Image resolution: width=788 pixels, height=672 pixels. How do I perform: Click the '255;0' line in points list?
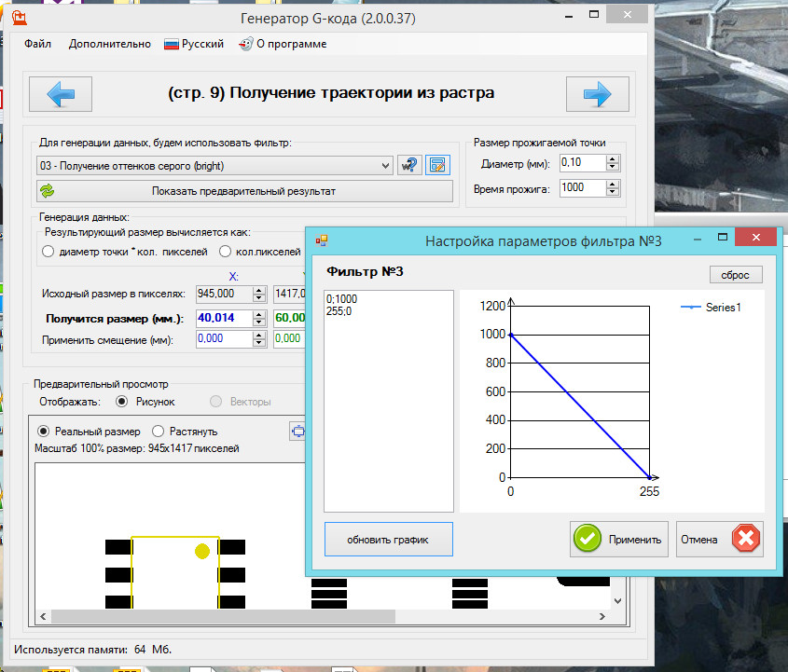[x=339, y=311]
